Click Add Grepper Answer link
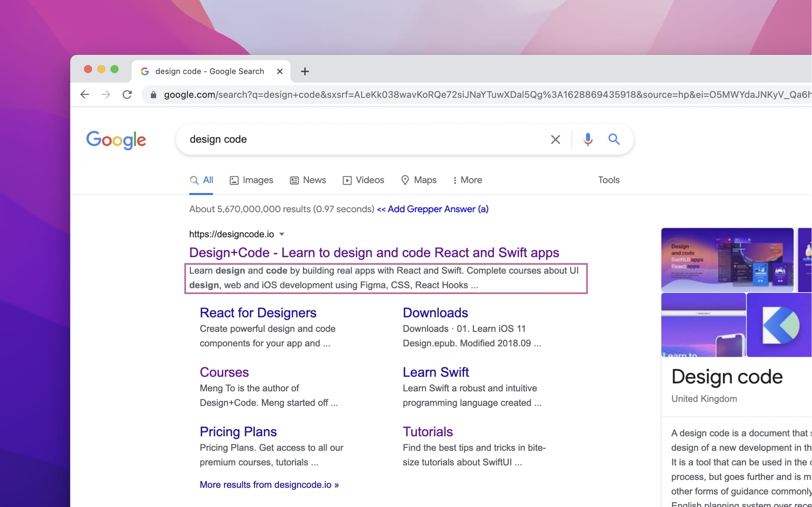Screen dimensions: 812x507 432,209
